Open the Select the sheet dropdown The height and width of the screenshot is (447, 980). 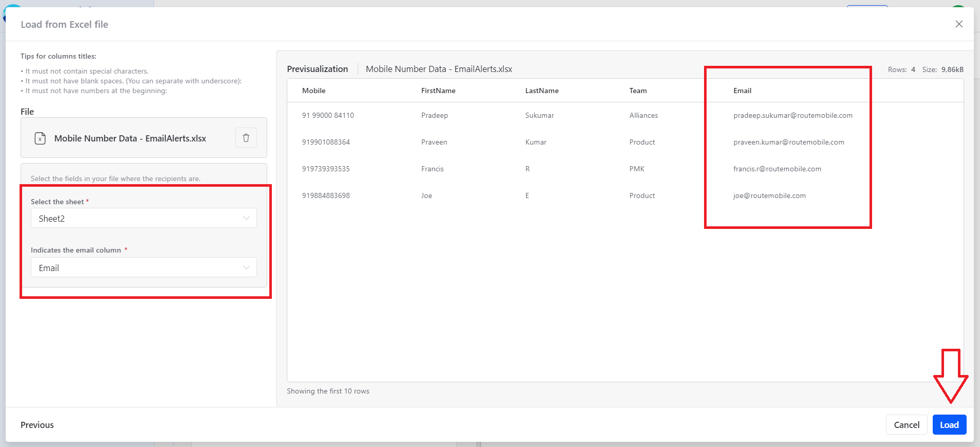point(144,218)
